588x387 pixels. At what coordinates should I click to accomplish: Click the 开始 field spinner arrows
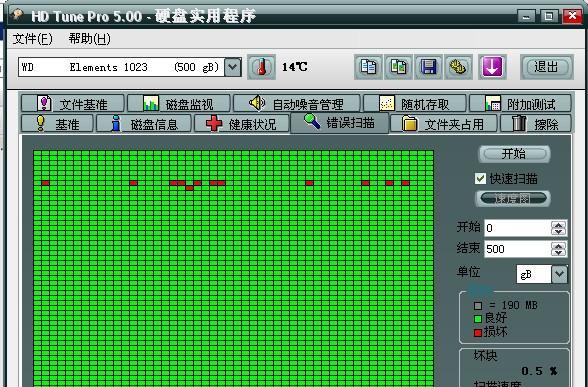[559, 228]
